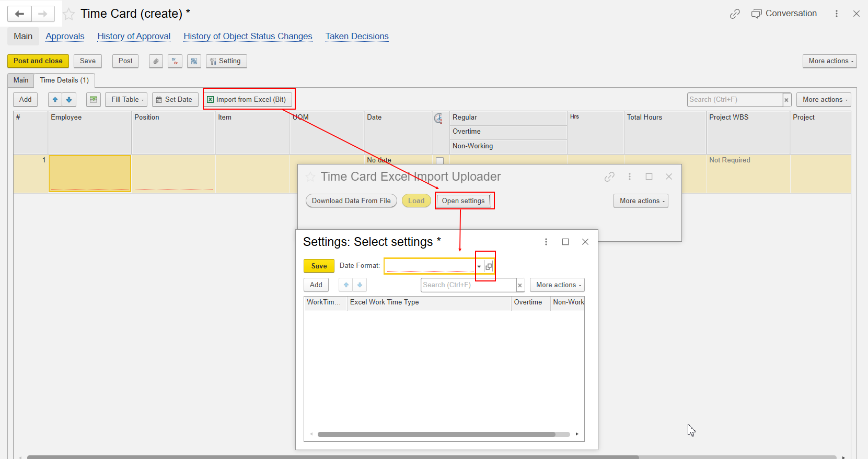Go forward with the right arrow button

pyautogui.click(x=43, y=14)
